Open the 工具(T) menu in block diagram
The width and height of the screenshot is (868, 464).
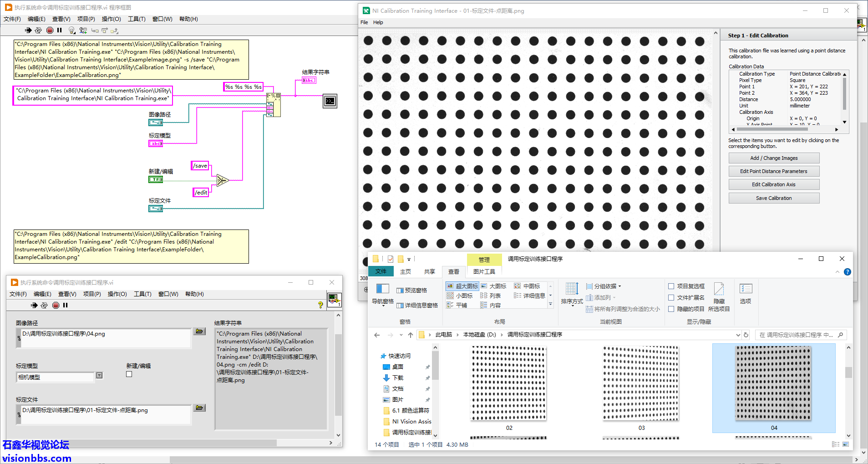coord(137,19)
